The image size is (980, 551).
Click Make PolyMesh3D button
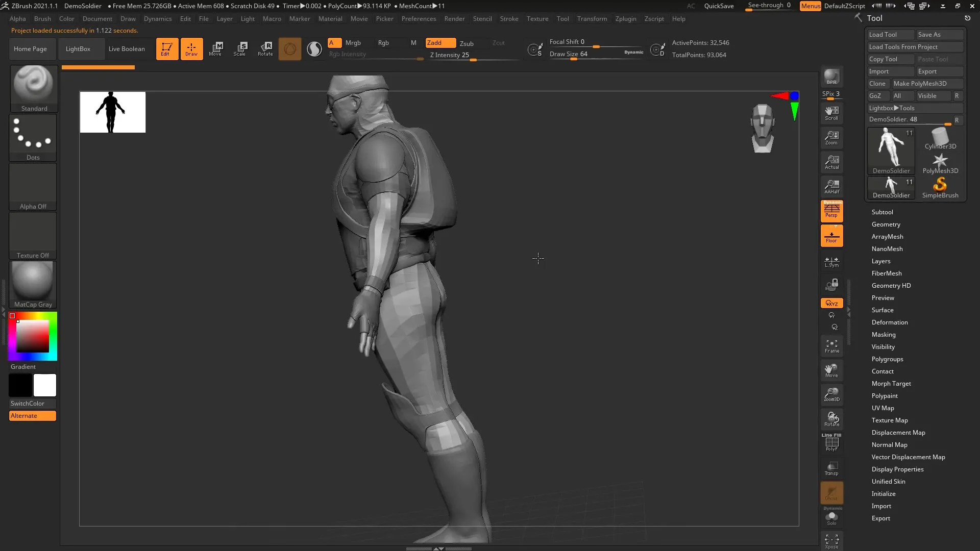(927, 84)
